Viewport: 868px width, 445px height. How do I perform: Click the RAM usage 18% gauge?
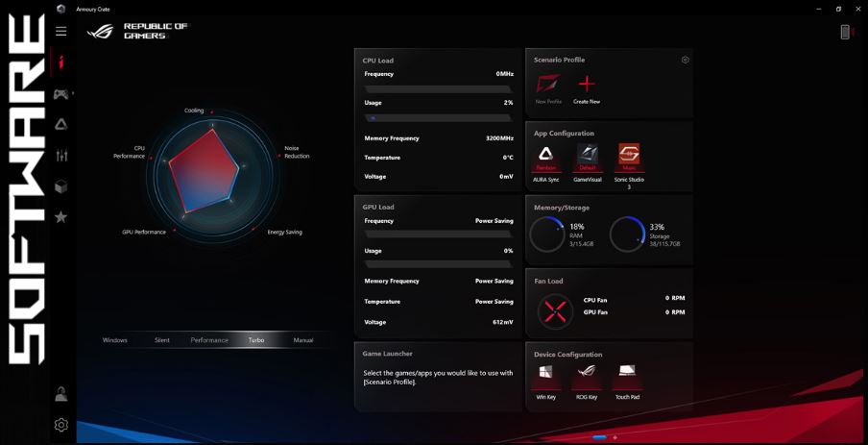point(547,235)
